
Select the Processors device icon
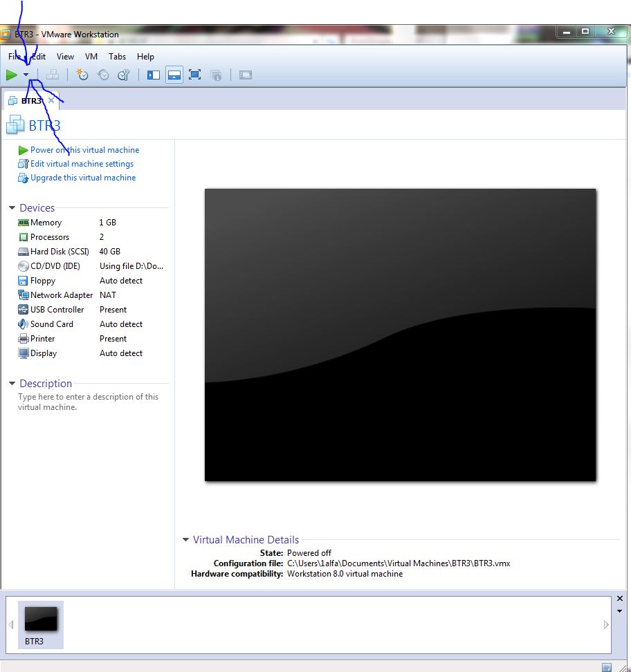[23, 237]
